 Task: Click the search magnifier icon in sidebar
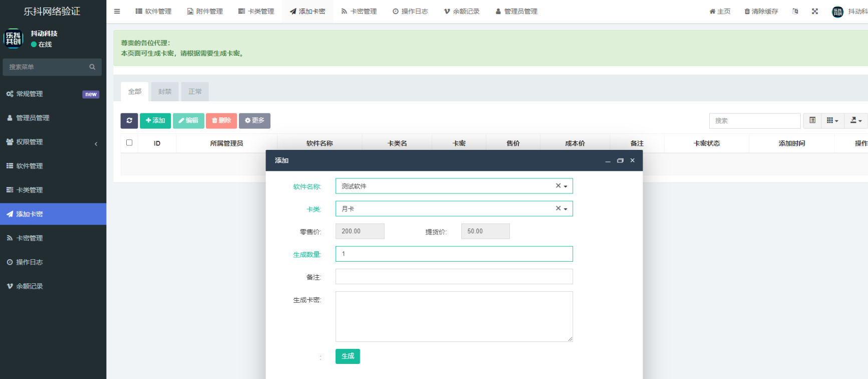pyautogui.click(x=92, y=67)
